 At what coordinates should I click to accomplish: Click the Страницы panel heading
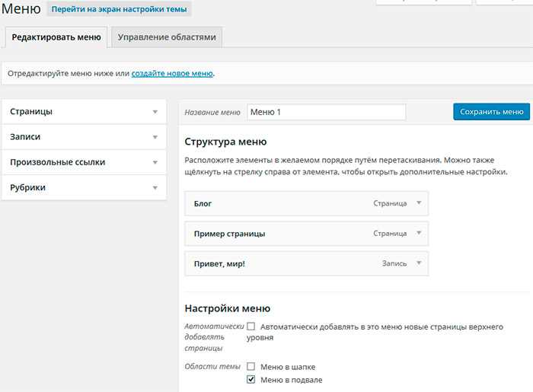(x=31, y=112)
